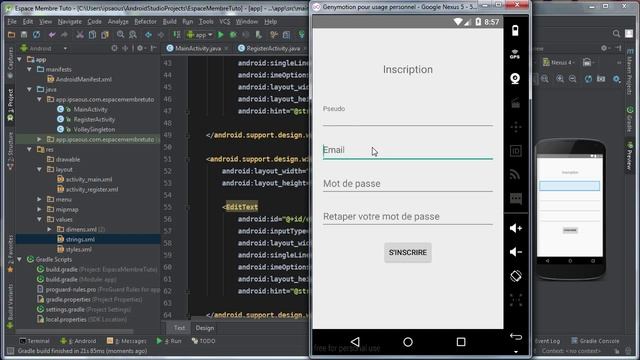Click Genymotion volume down button
640x360 pixels.
point(516,252)
